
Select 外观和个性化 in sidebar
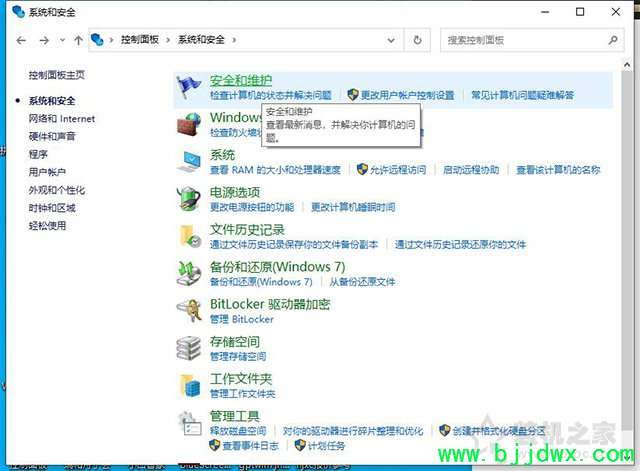click(x=57, y=190)
